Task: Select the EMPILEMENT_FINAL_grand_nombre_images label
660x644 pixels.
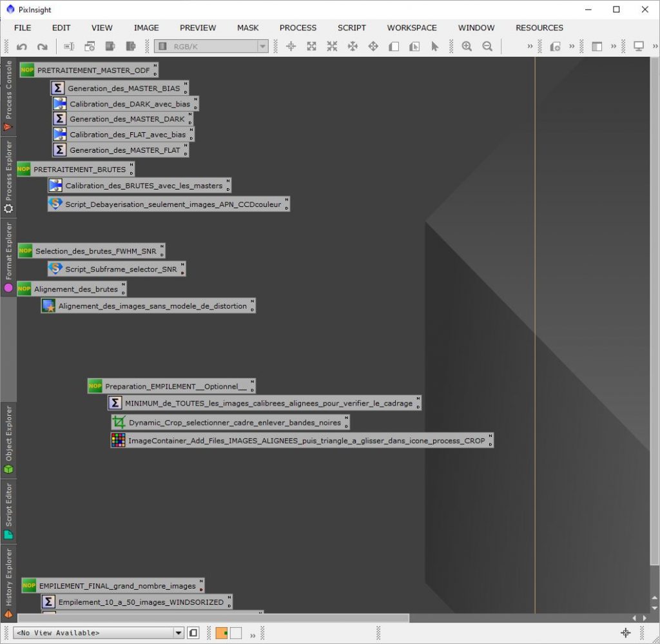Action: (x=117, y=585)
